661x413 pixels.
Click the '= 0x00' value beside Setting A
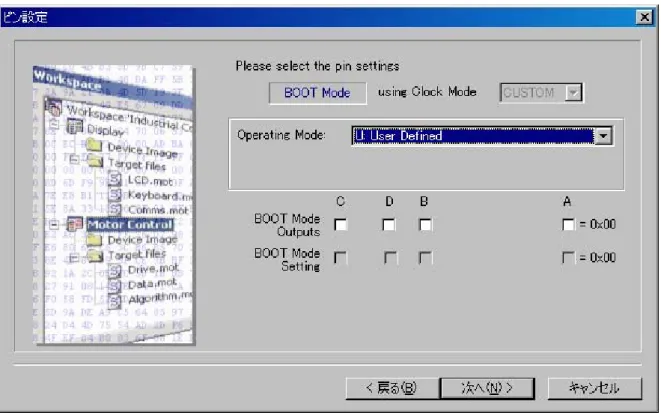click(x=597, y=257)
